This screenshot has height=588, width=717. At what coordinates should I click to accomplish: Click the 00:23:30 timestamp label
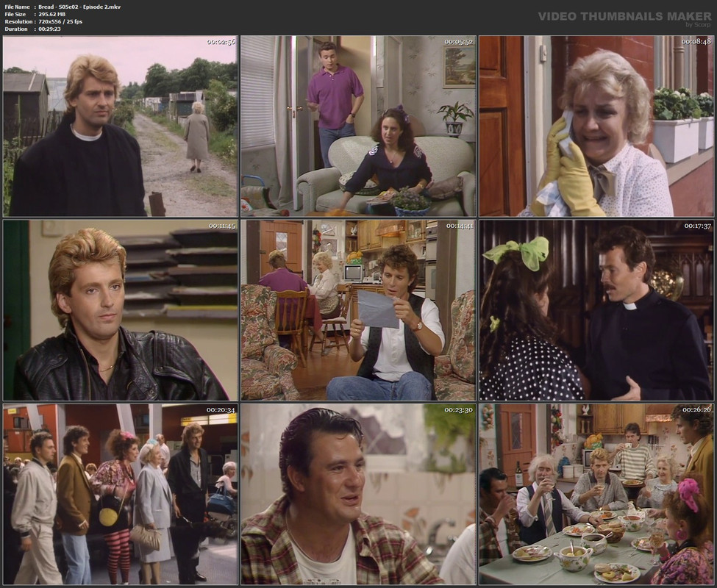[x=459, y=410]
